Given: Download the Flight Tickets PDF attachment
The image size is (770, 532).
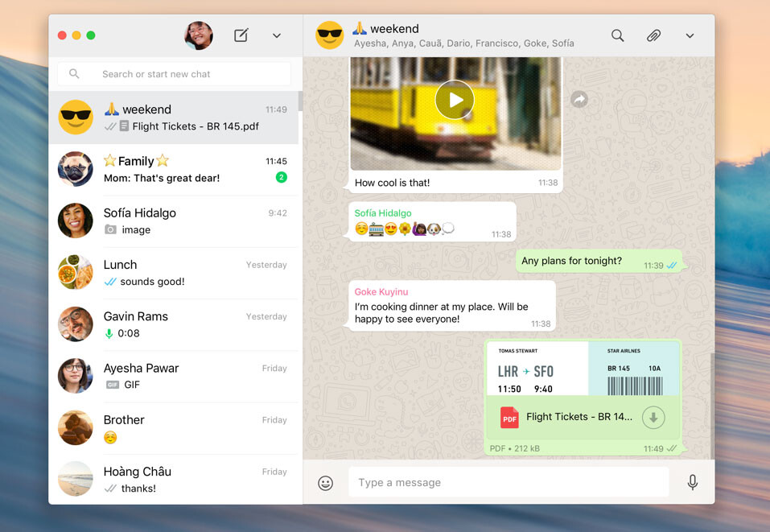Looking at the screenshot, I should 653,418.
